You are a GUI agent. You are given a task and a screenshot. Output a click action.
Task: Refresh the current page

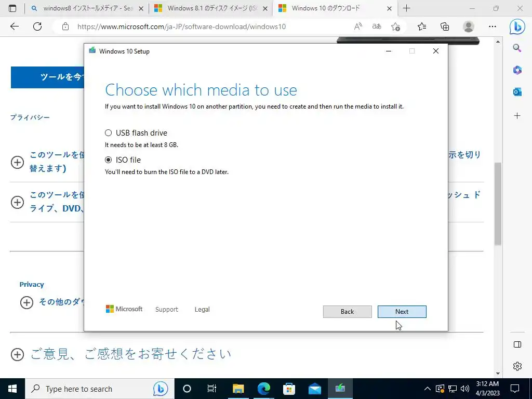pos(37,26)
